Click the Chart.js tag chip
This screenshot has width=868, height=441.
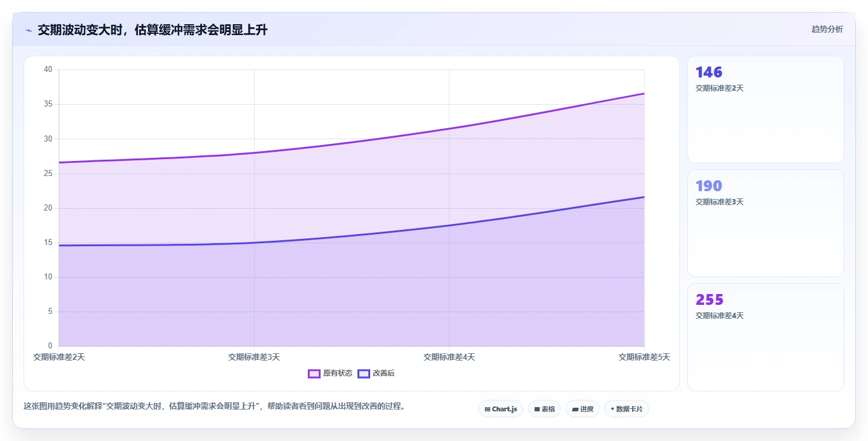[x=501, y=409]
